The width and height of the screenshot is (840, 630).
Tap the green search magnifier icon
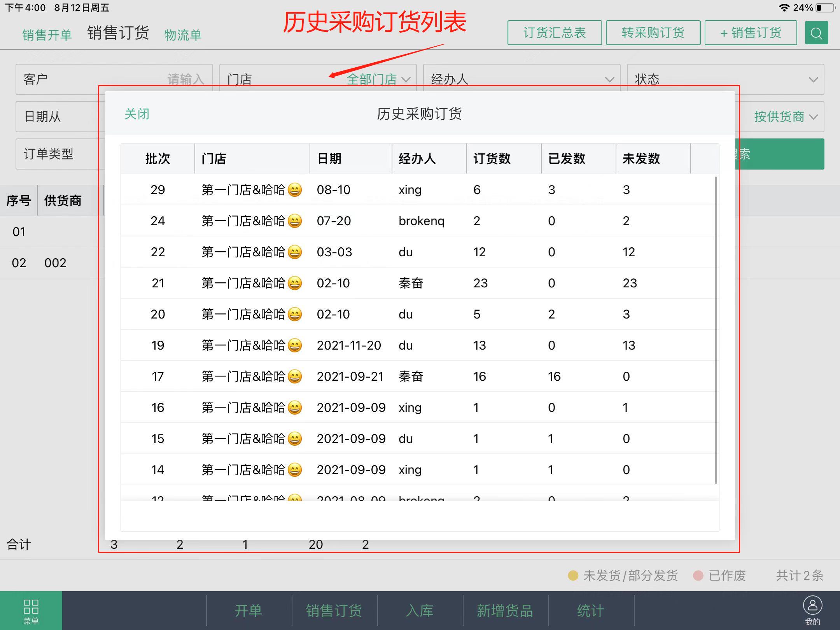[x=816, y=33]
